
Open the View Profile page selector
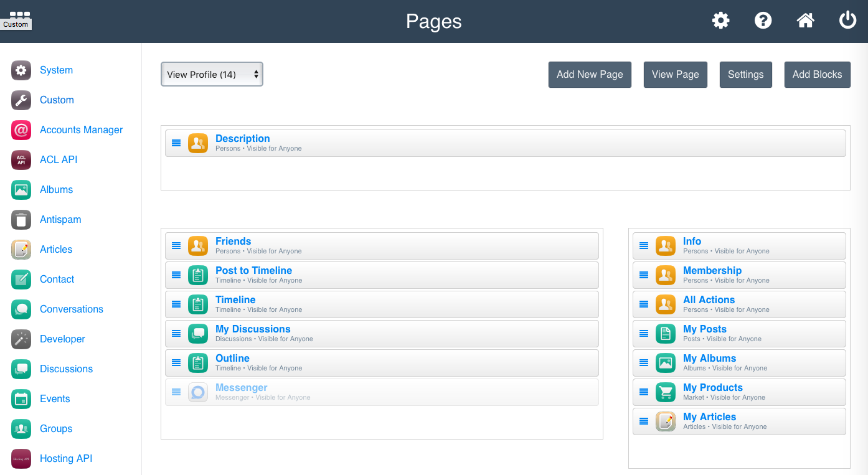coord(212,73)
